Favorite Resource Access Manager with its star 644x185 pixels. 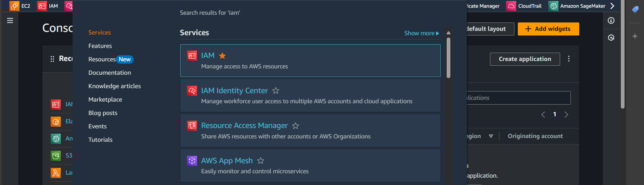coord(295,126)
